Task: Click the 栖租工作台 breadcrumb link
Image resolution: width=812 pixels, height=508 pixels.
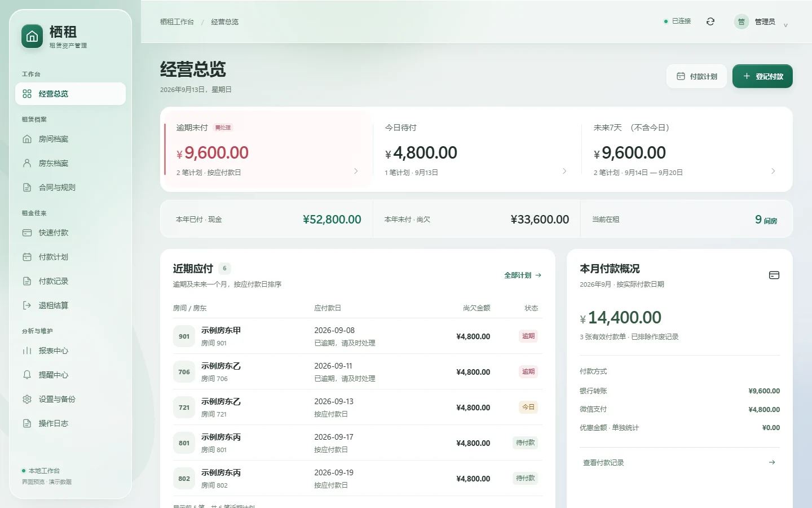Action: pyautogui.click(x=177, y=21)
